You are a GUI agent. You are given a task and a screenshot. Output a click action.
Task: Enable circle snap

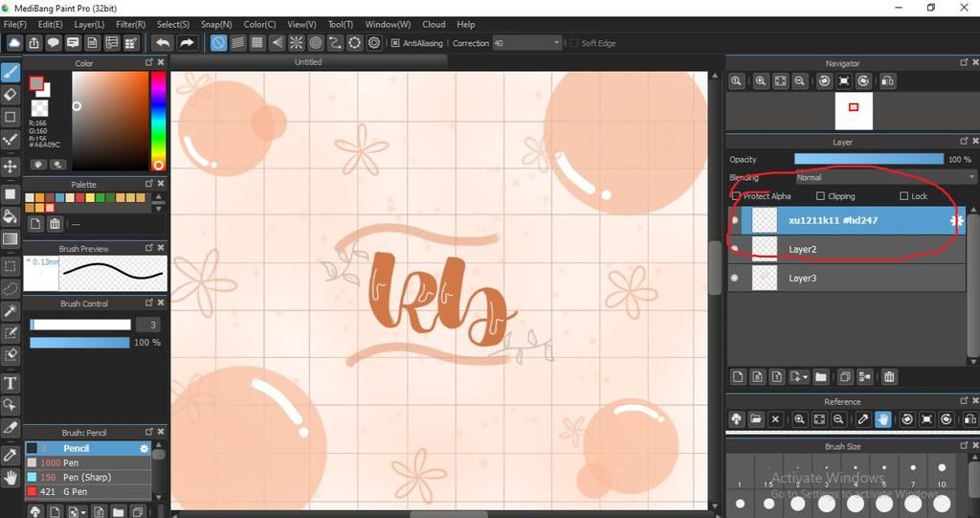tap(316, 42)
